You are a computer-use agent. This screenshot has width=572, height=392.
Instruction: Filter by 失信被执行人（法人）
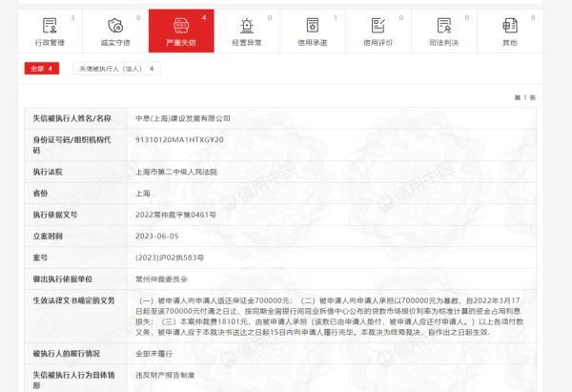116,69
